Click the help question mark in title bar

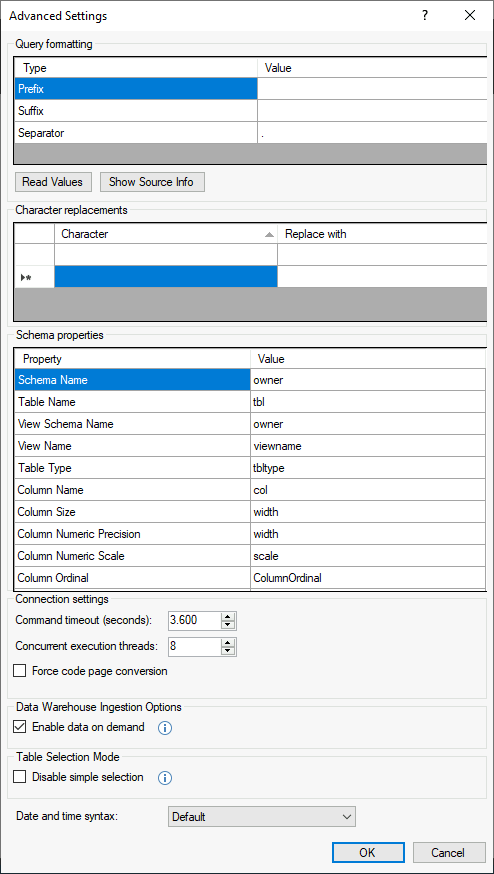(425, 16)
